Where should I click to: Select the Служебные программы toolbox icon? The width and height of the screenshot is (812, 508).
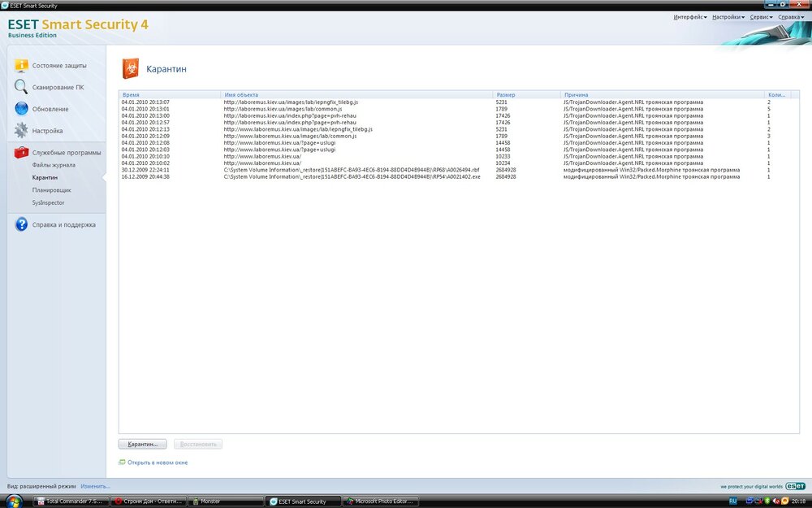point(21,153)
